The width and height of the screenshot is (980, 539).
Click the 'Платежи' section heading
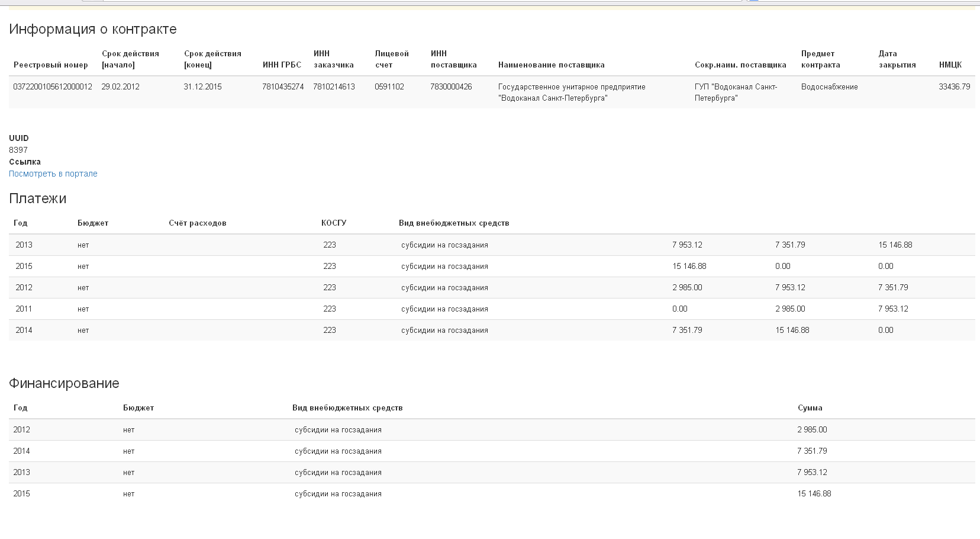click(37, 198)
